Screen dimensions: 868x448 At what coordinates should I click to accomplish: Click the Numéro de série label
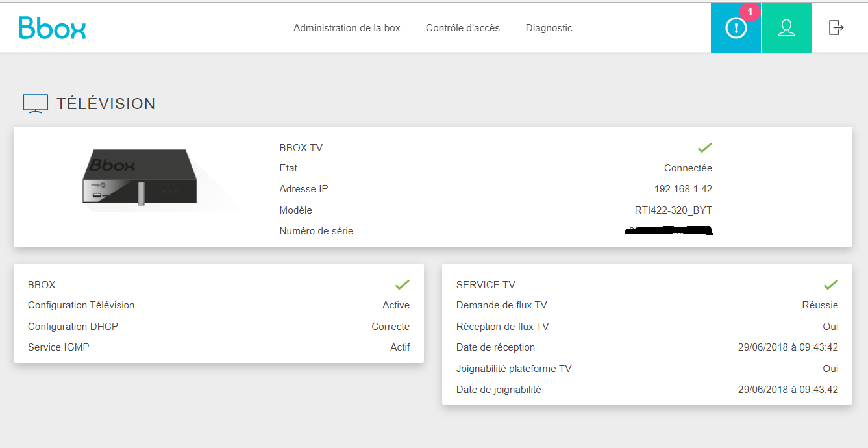[317, 231]
